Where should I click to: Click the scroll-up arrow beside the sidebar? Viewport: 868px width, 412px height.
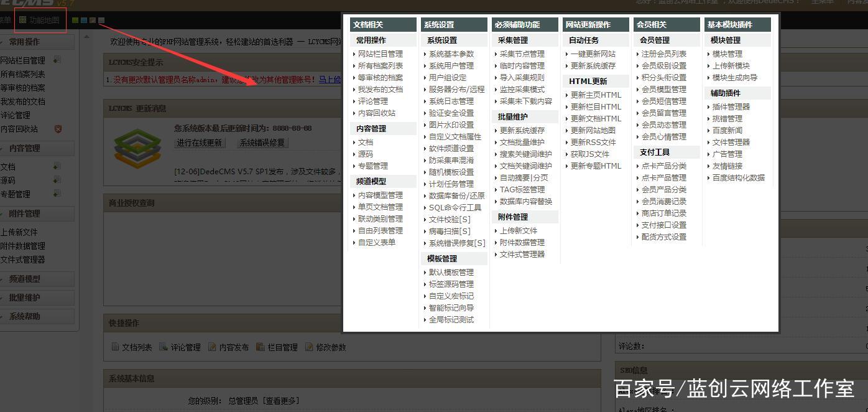[86, 37]
